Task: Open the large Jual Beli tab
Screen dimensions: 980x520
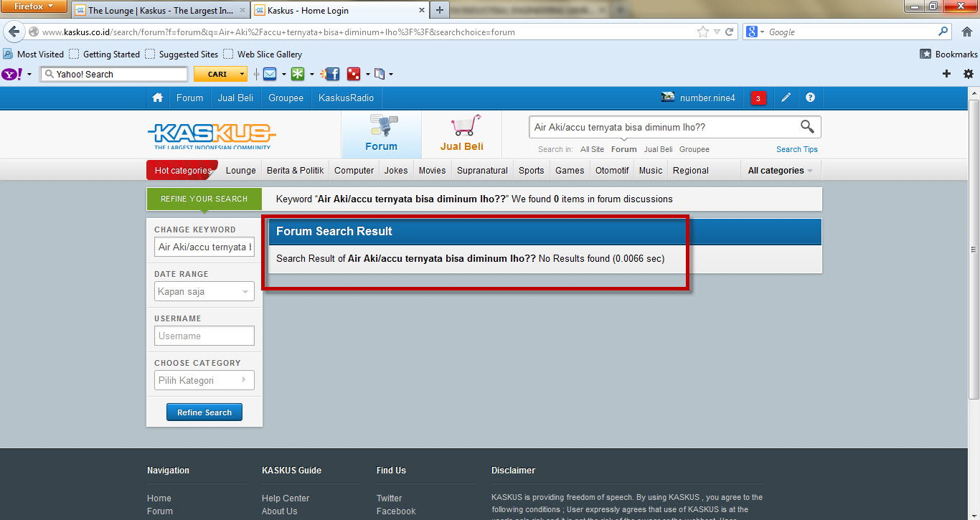Action: (461, 135)
